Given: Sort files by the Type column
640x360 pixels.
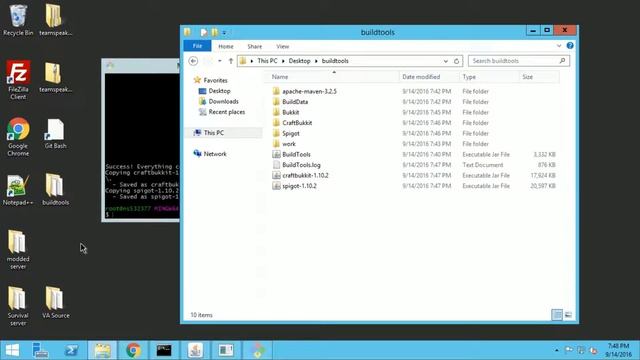Looking at the screenshot, I should pyautogui.click(x=489, y=77).
